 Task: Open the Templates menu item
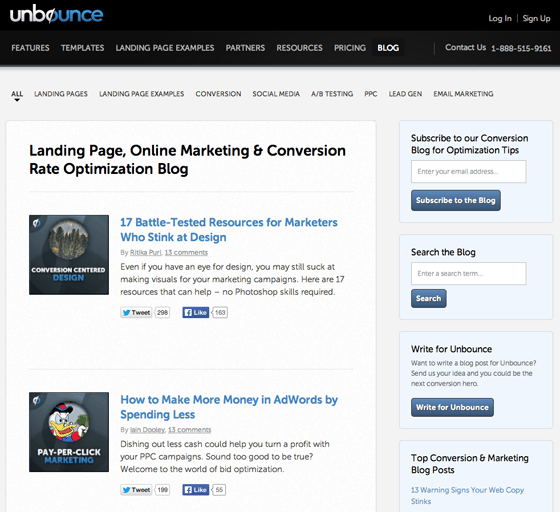tap(82, 48)
